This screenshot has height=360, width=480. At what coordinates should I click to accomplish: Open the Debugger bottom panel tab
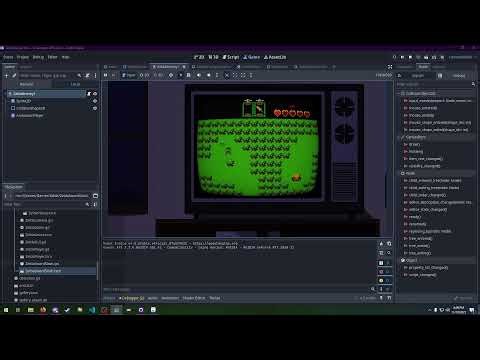coord(132,298)
